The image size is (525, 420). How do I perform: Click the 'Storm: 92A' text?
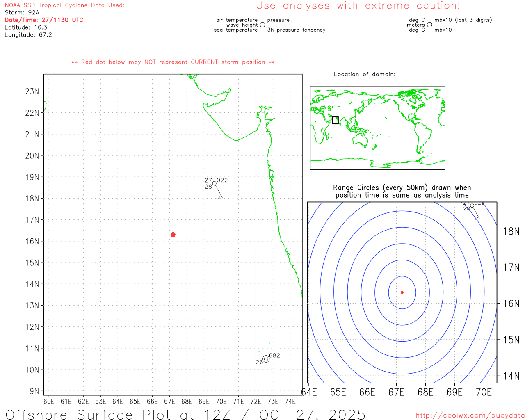(22, 13)
